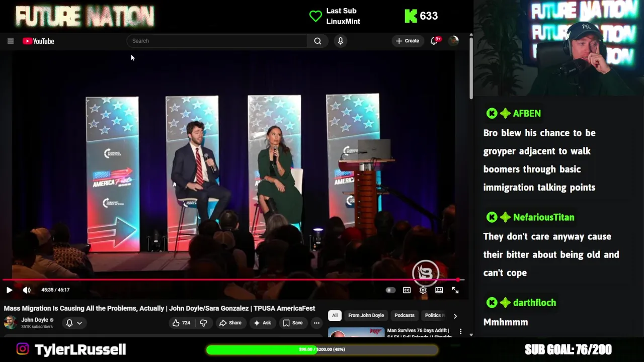Viewport: 644px width, 362px height.
Task: Play the paused video
Action: tap(9, 290)
